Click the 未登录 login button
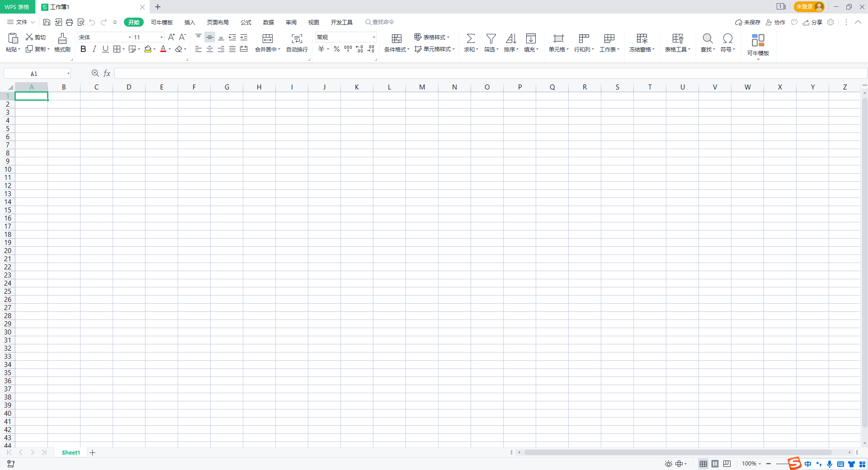The width and height of the screenshot is (868, 470). (x=809, y=7)
